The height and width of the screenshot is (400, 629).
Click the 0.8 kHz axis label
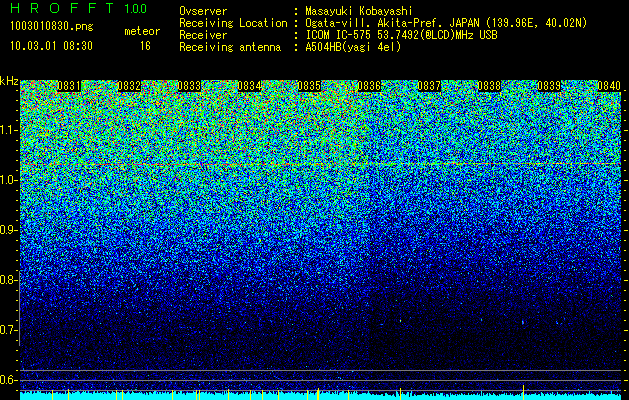coord(9,280)
